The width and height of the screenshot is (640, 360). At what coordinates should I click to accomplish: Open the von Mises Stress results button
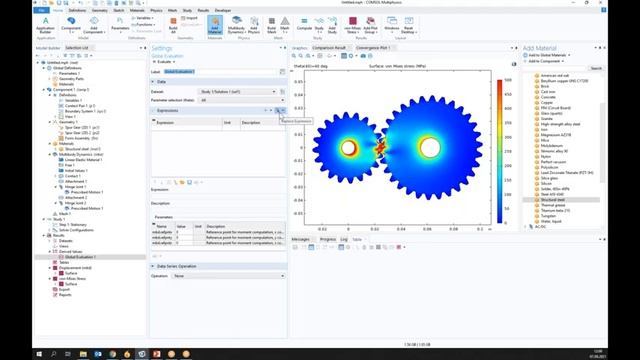pyautogui.click(x=353, y=25)
